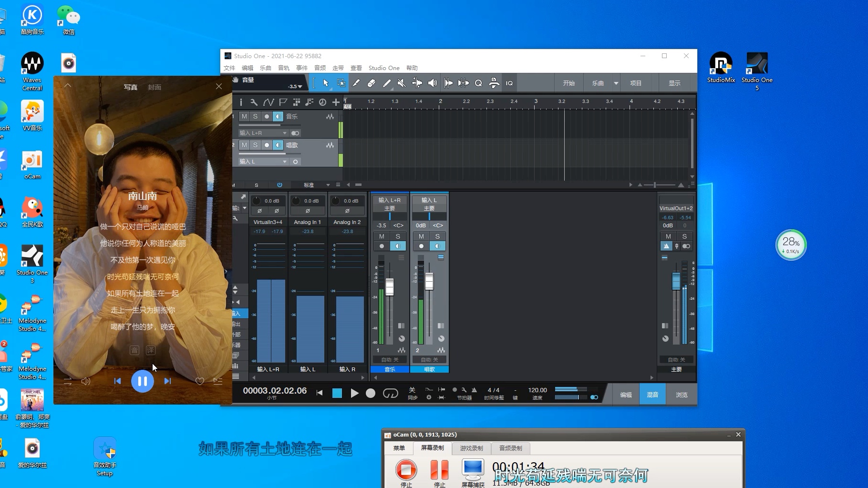Click the plus icon to add a track

pos(336,102)
